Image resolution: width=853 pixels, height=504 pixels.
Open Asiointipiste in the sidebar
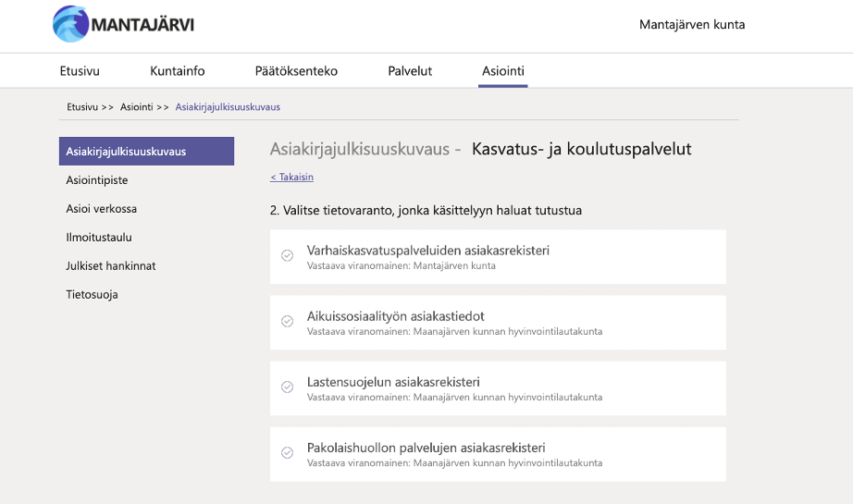click(97, 180)
